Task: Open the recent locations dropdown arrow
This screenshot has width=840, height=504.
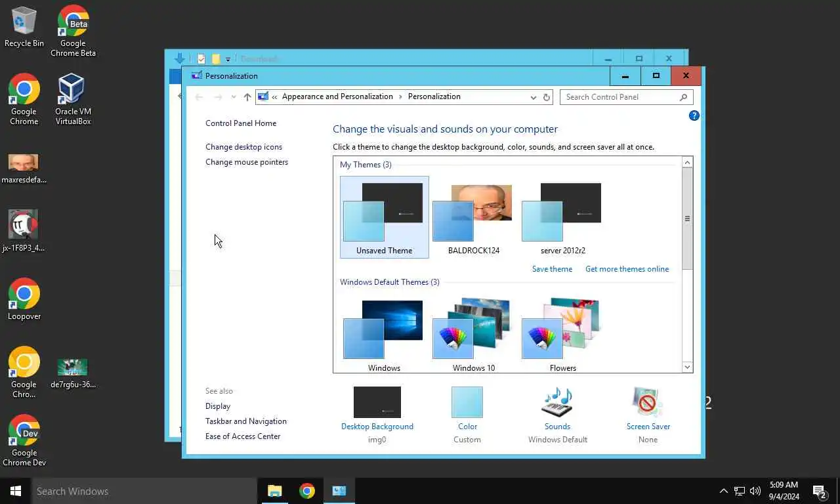Action: [234, 97]
